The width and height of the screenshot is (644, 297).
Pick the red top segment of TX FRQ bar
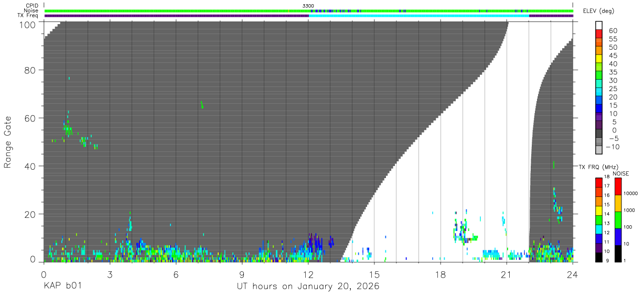[x=598, y=182]
